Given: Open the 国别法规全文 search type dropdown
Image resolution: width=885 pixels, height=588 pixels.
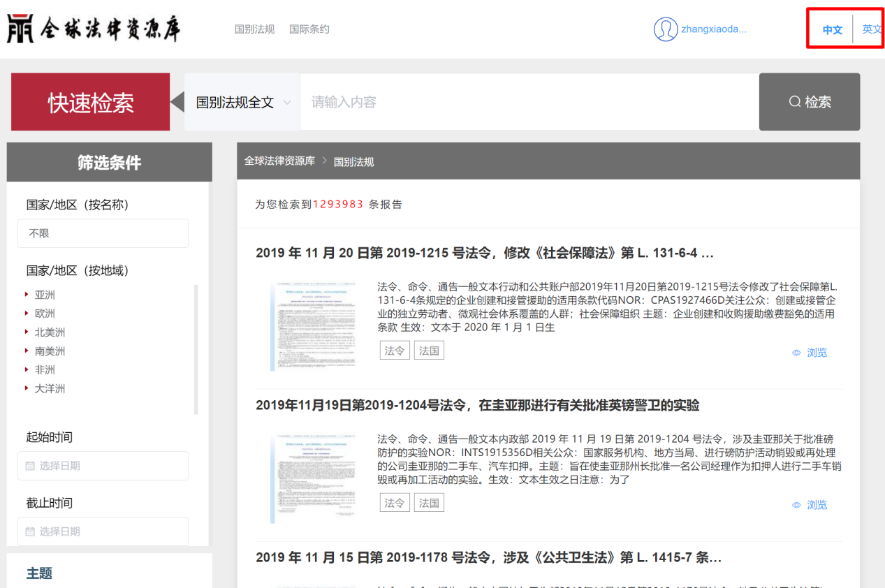Looking at the screenshot, I should [x=242, y=103].
